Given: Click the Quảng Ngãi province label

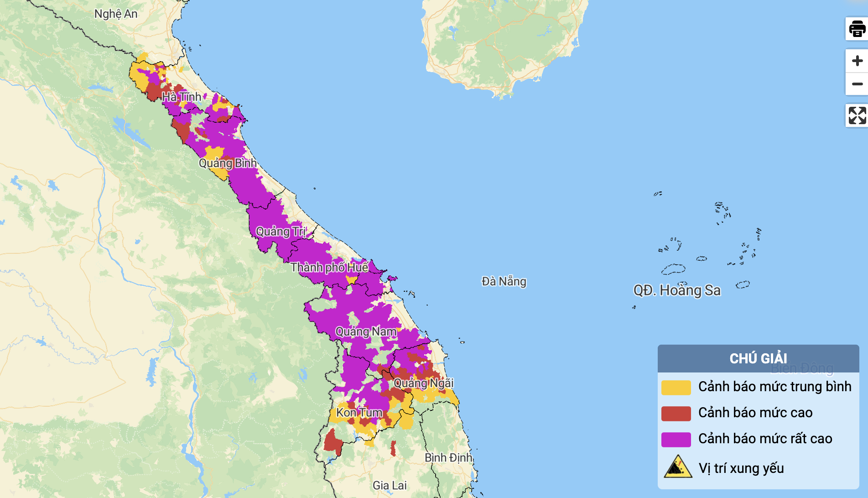Looking at the screenshot, I should click(423, 383).
